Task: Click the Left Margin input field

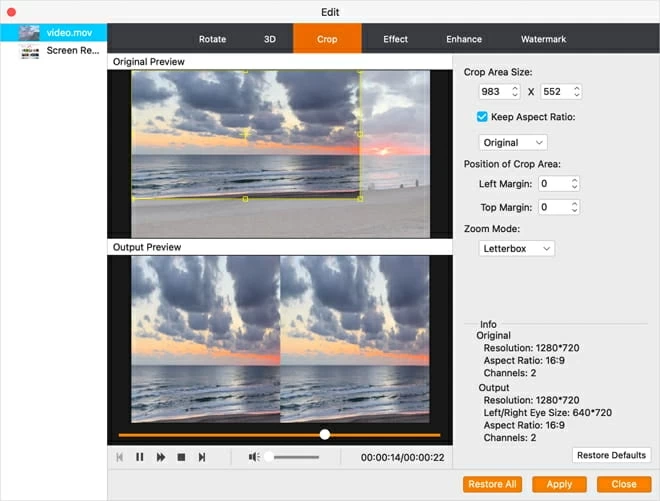Action: pos(553,184)
